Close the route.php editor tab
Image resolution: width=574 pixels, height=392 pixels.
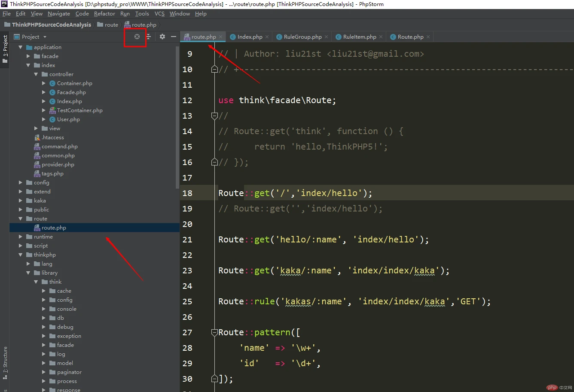click(221, 37)
